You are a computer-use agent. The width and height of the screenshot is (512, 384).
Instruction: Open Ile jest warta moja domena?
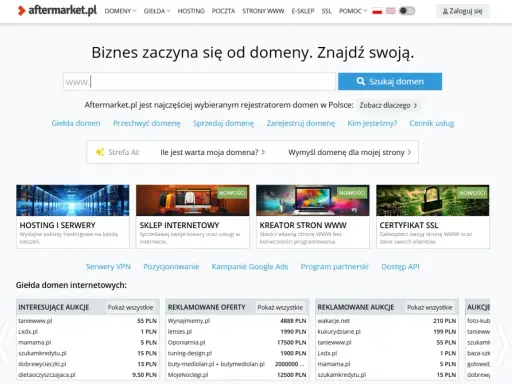click(212, 152)
